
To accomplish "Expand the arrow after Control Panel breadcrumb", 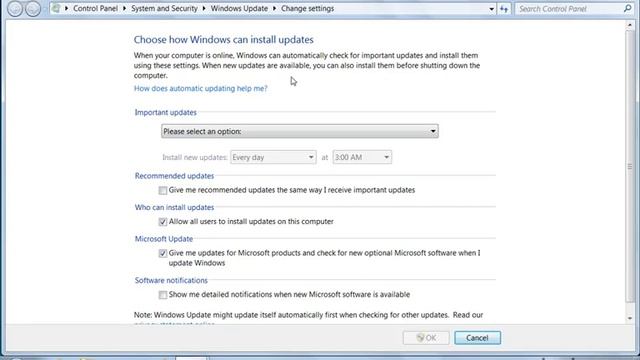I will [x=124, y=9].
